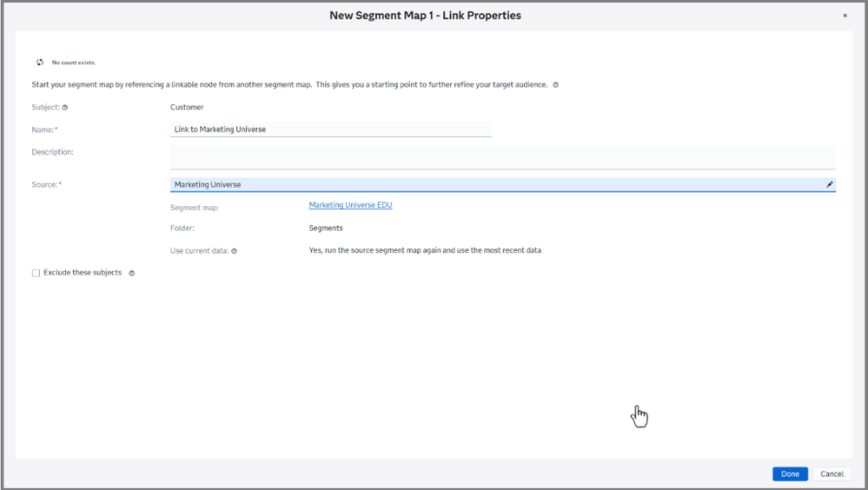Click the pencil edit icon in Source field
868x490 pixels.
click(829, 184)
